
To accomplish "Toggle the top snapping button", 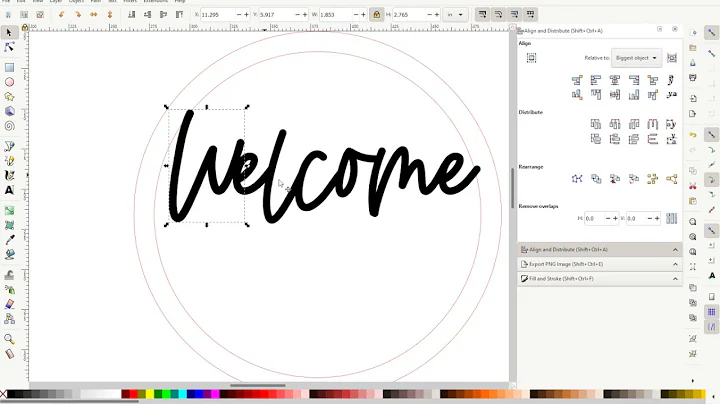I will (711, 33).
